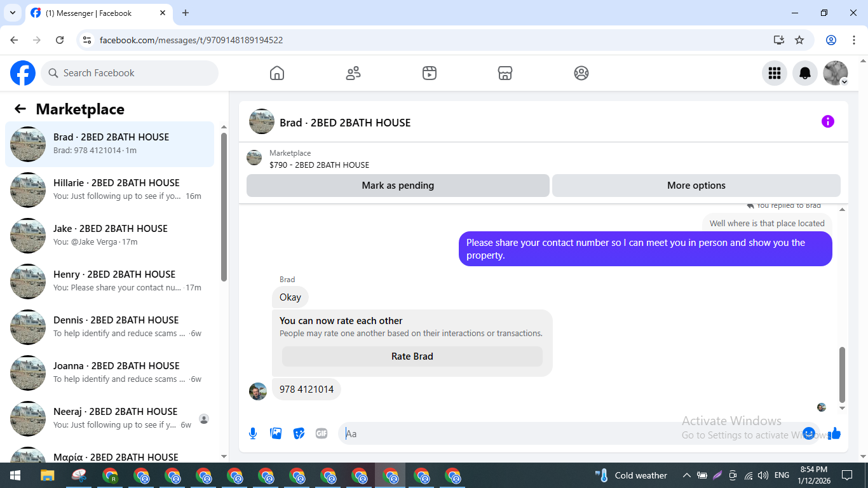
Task: Send a thumbs-up like
Action: tap(834, 433)
